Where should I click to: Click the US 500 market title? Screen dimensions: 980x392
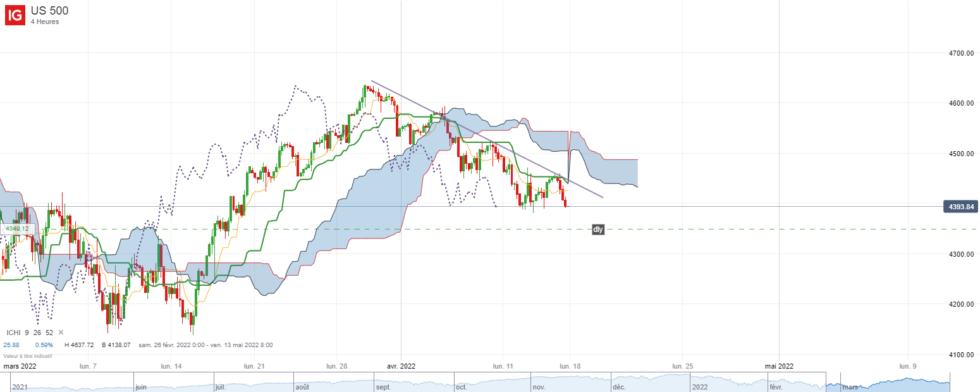pos(50,11)
